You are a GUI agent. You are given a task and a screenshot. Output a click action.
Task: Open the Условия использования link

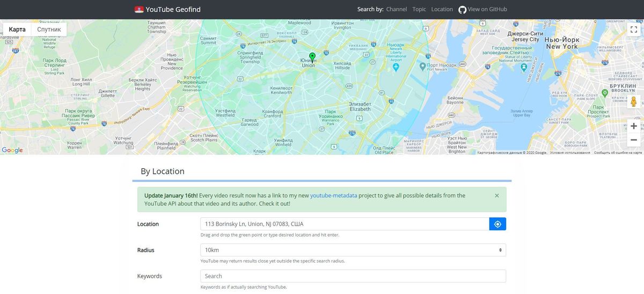(x=570, y=152)
